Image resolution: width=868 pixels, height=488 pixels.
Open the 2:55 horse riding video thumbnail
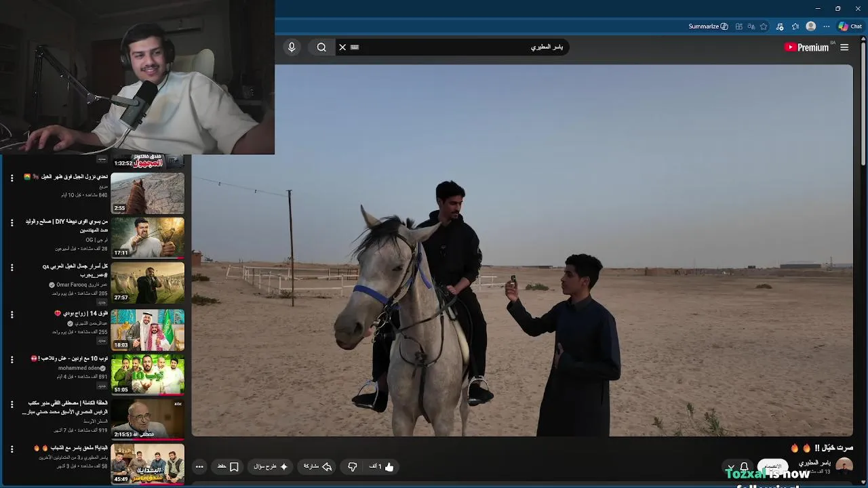[x=147, y=193]
